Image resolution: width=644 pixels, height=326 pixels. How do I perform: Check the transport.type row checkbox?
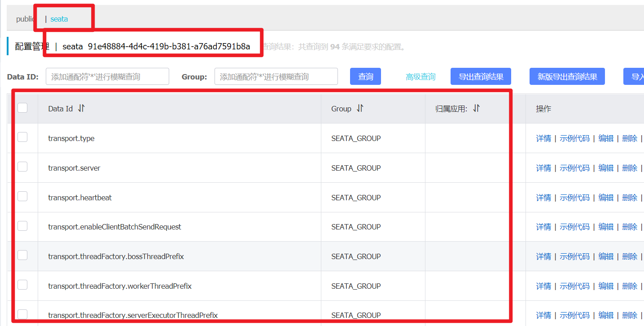[x=22, y=137]
